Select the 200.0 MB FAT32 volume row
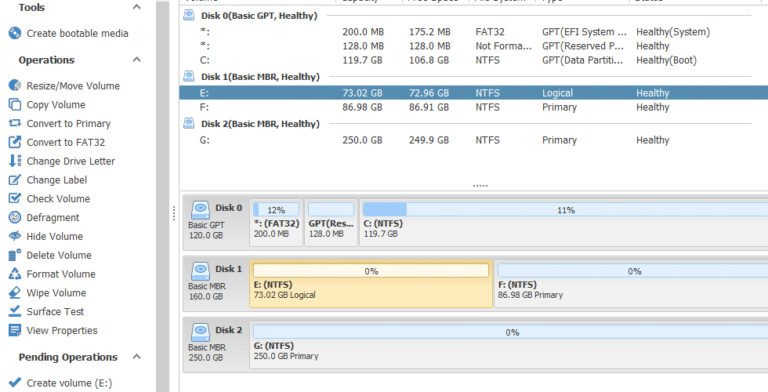The height and width of the screenshot is (392, 768). pyautogui.click(x=474, y=32)
